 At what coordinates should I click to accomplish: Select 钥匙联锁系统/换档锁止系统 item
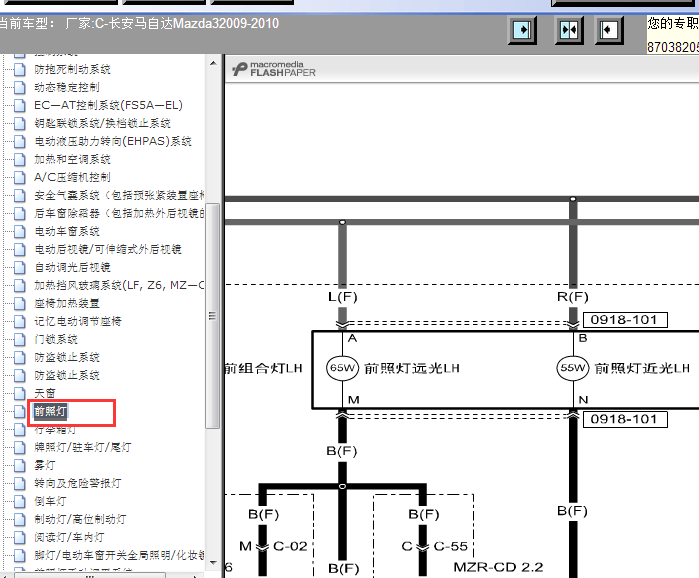tap(103, 123)
